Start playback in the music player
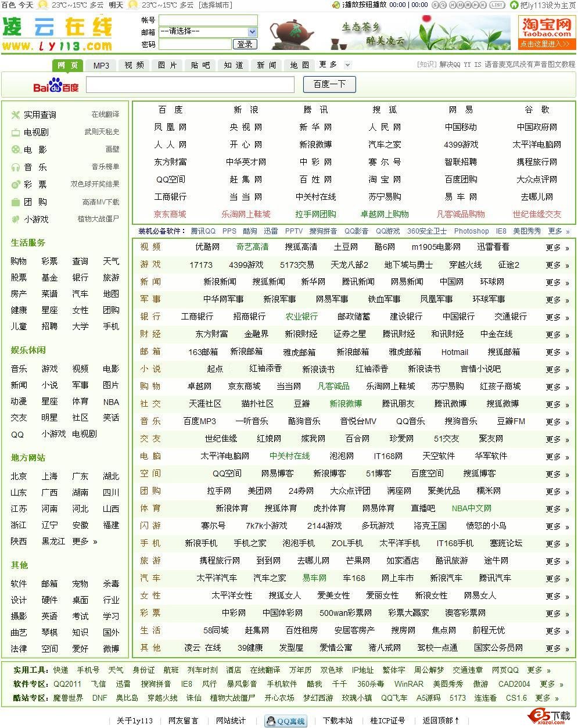 pos(476,5)
